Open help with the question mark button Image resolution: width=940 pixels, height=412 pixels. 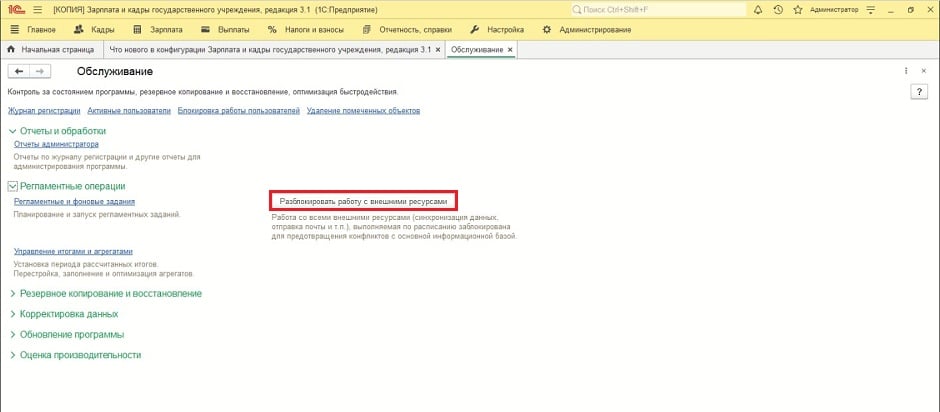[919, 92]
